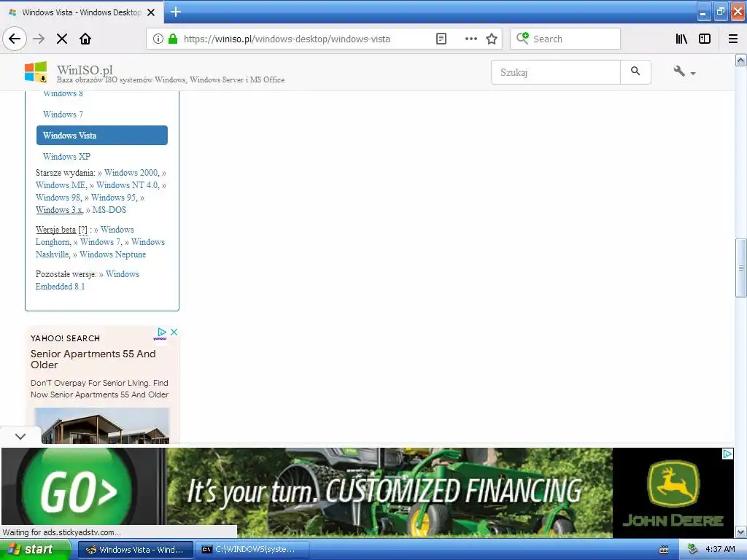Switch to C:\WINDOWS\system command prompt
The width and height of the screenshot is (747, 560).
click(x=253, y=550)
